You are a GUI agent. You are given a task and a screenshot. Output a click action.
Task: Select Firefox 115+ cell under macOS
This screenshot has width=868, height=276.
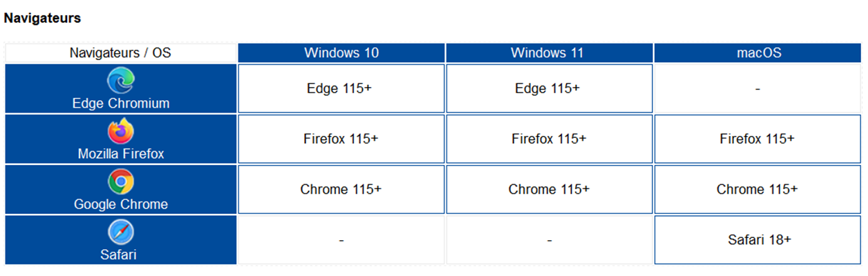pos(757,139)
